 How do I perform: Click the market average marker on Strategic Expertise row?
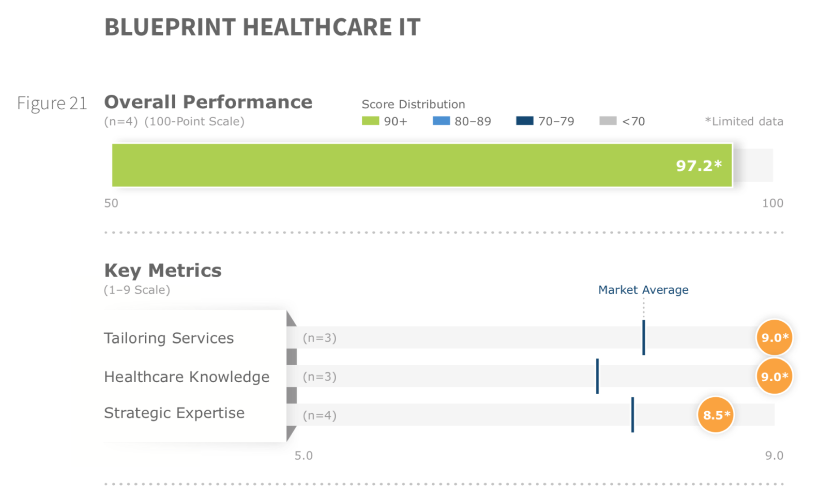pos(633,415)
